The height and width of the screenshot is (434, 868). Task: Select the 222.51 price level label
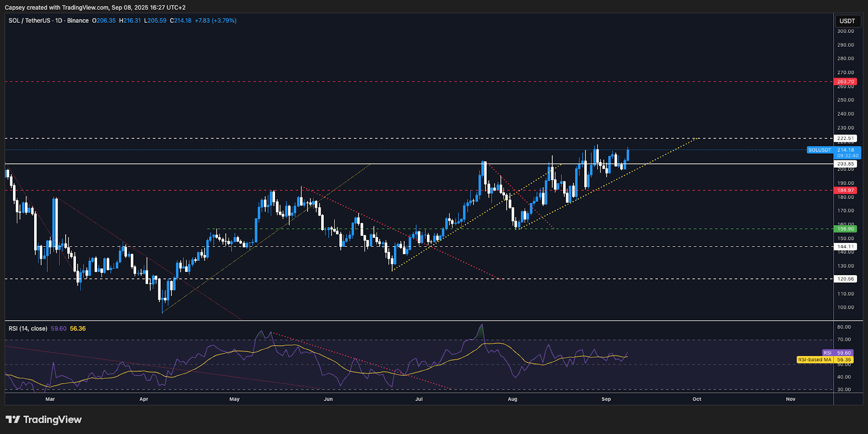[845, 138]
